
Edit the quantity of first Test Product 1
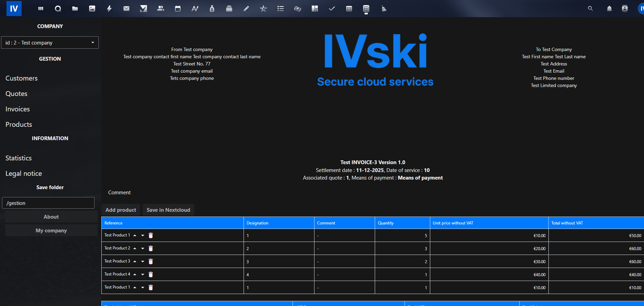[402, 235]
